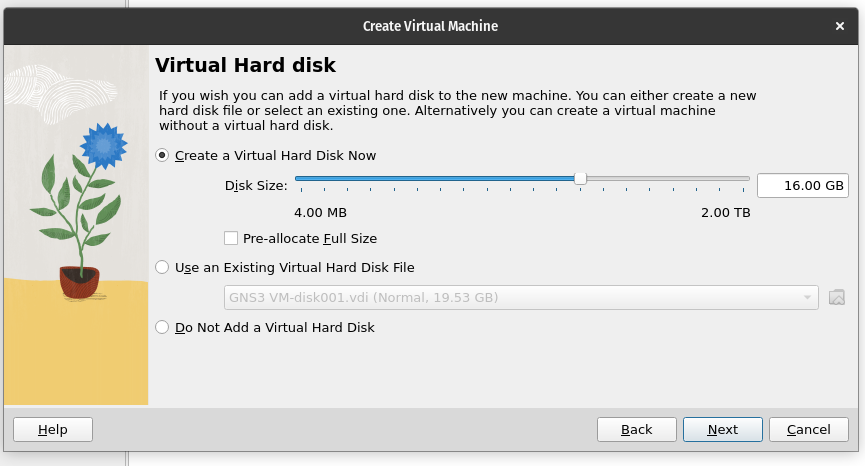This screenshot has height=466, width=865.
Task: Enable Pre-allocate Full Size checkbox
Action: click(x=231, y=238)
